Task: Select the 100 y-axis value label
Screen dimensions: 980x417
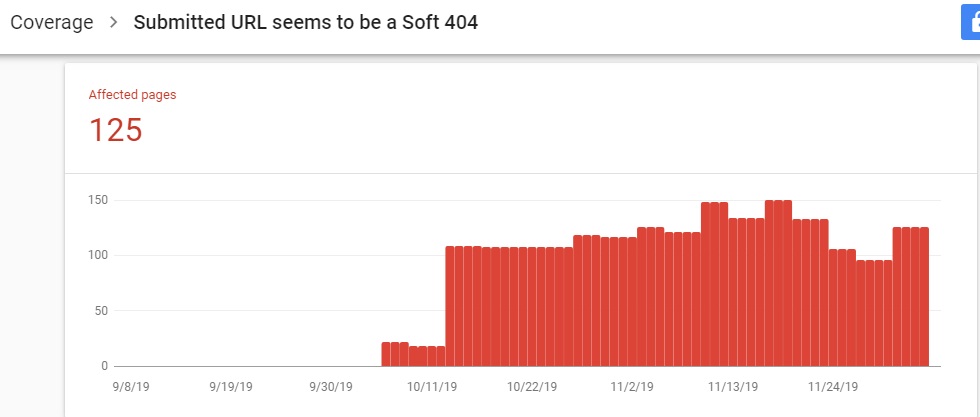Action: (97, 255)
